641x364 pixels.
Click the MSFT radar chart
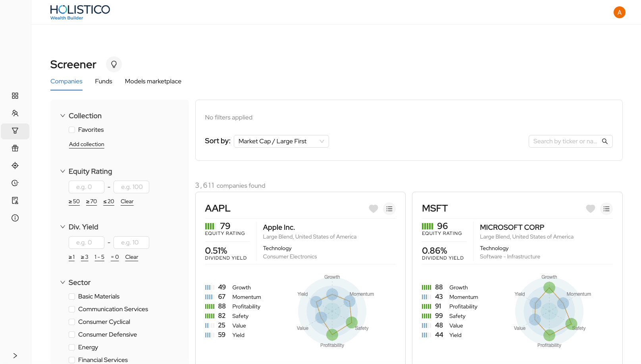[x=549, y=311]
